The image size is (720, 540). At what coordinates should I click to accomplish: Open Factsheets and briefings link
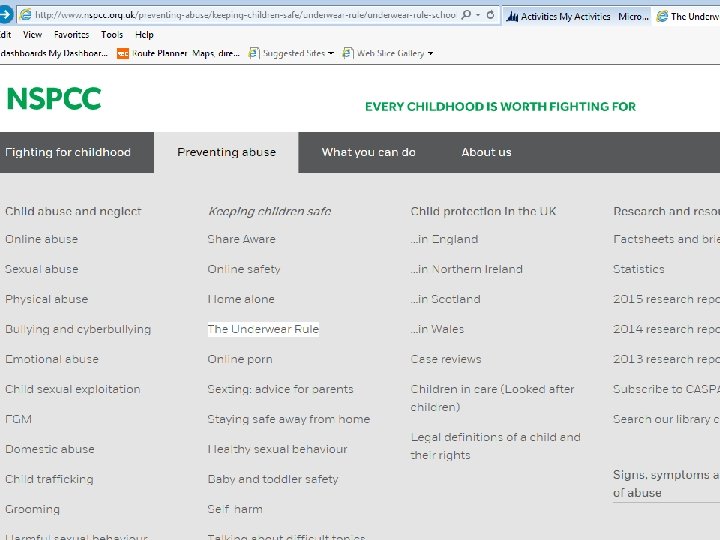pos(666,239)
